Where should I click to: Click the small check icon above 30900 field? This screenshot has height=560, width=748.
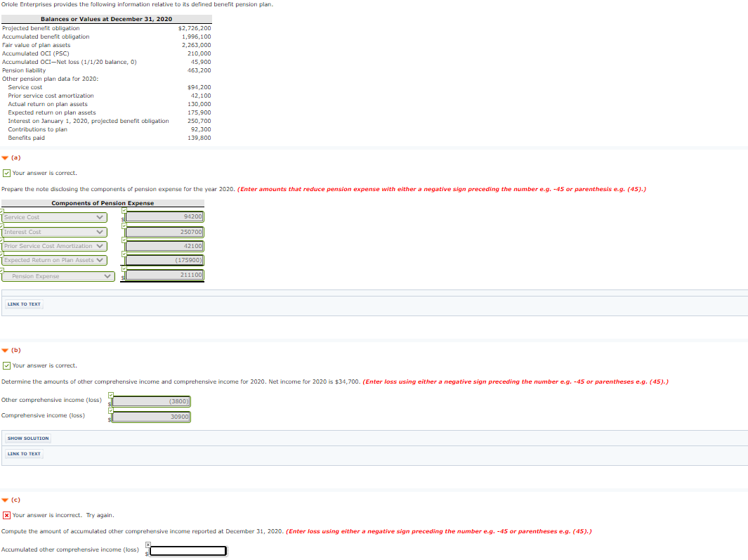[111, 410]
